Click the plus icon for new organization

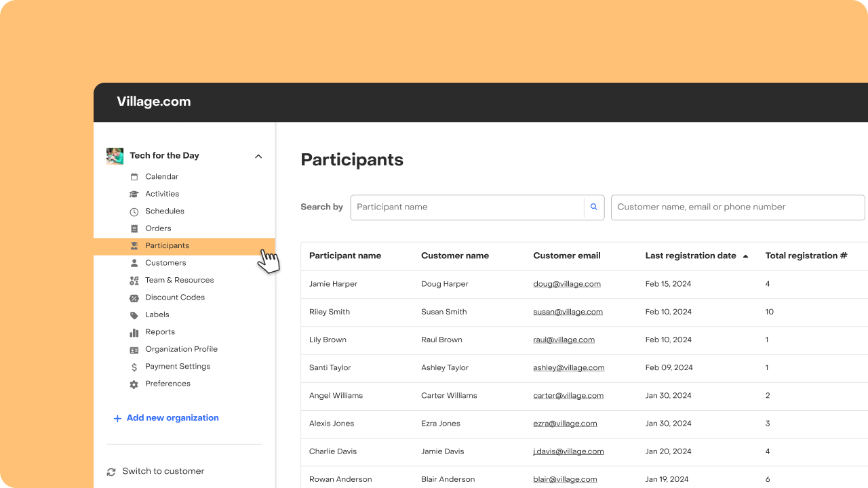pos(117,418)
